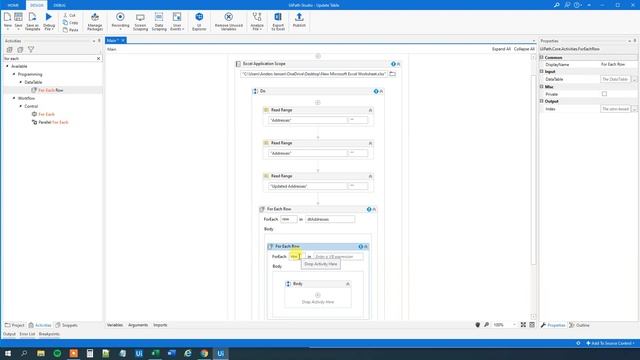Click the Save icon in ribbon

[x=18, y=20]
